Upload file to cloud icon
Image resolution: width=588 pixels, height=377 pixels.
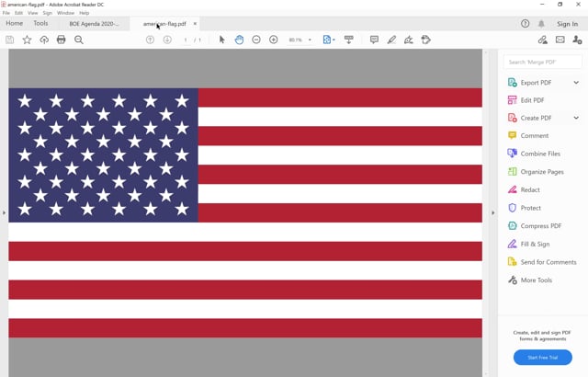pos(44,40)
